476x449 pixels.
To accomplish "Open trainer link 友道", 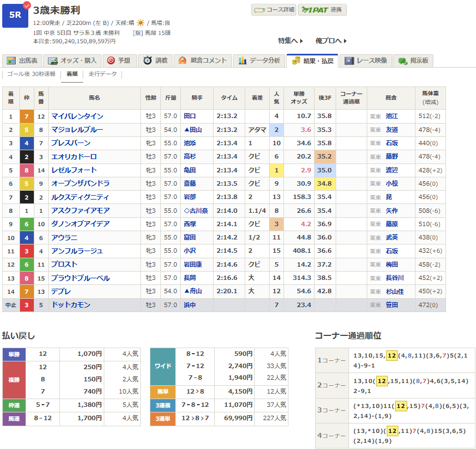I will point(392,130).
